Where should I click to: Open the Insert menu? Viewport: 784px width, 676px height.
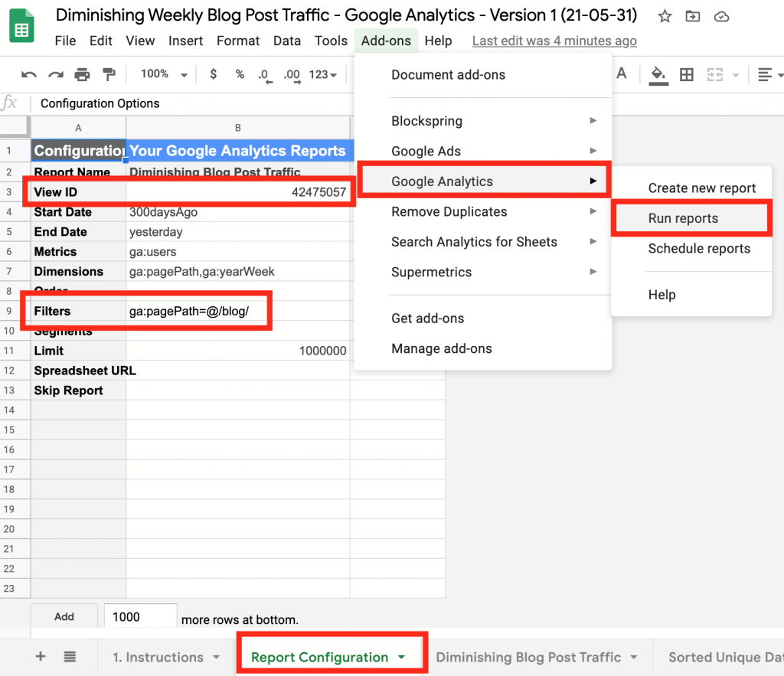coord(185,41)
